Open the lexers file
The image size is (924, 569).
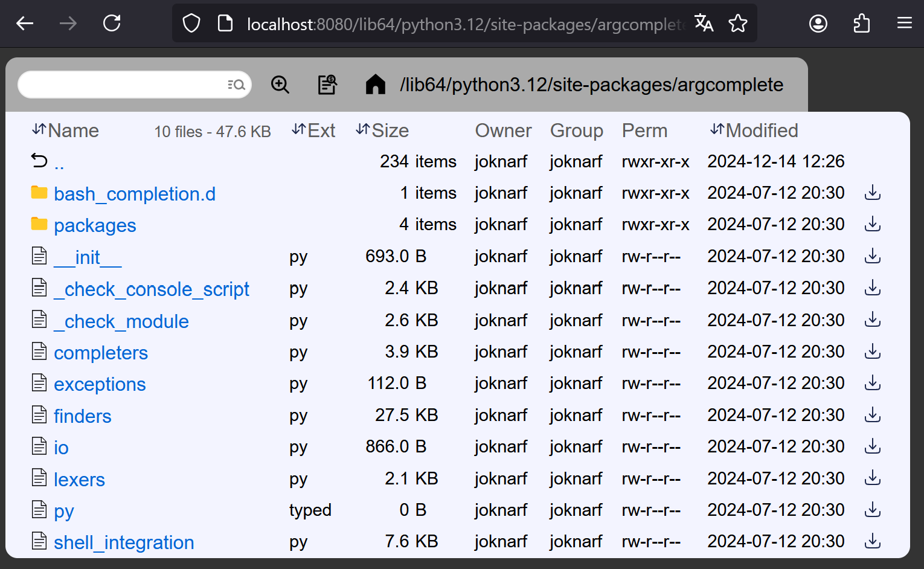pyautogui.click(x=79, y=480)
